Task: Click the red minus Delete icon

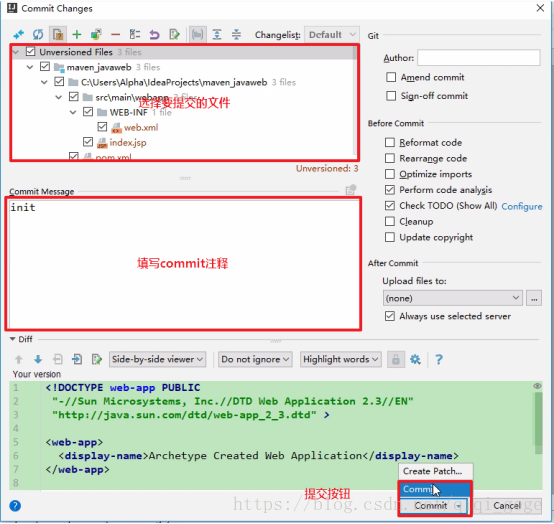Action: 116,35
